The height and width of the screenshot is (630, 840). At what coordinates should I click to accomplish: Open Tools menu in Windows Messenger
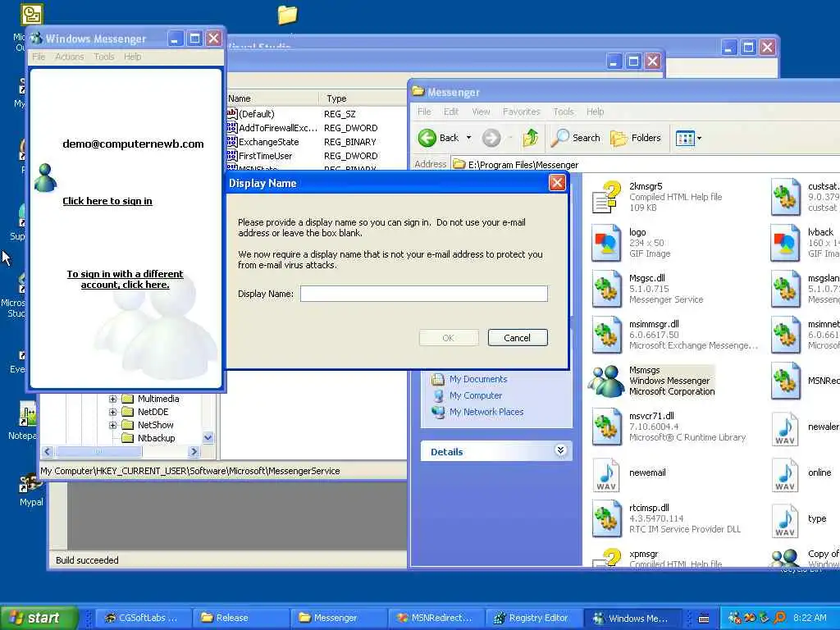(x=104, y=57)
